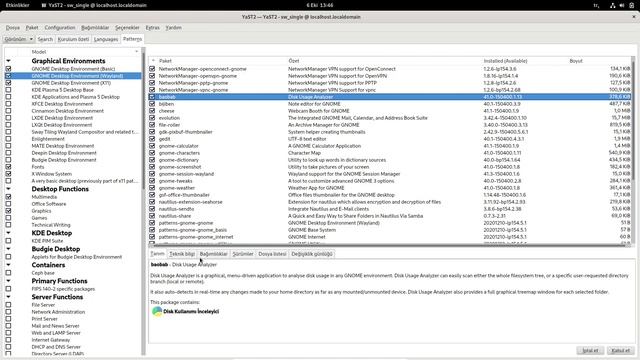Screen dimensions: 640x360
Task: Sort by Installed (Available) column header
Action: tap(505, 61)
